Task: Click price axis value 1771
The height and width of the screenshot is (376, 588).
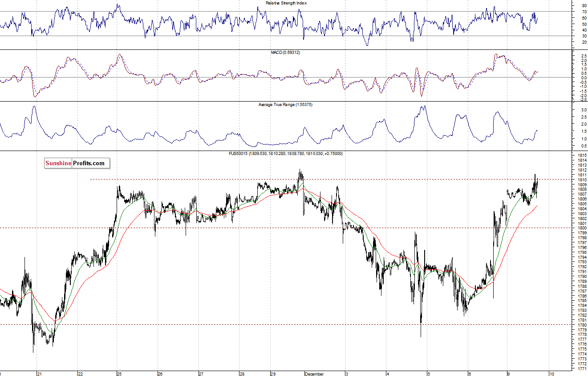Action: pos(581,369)
